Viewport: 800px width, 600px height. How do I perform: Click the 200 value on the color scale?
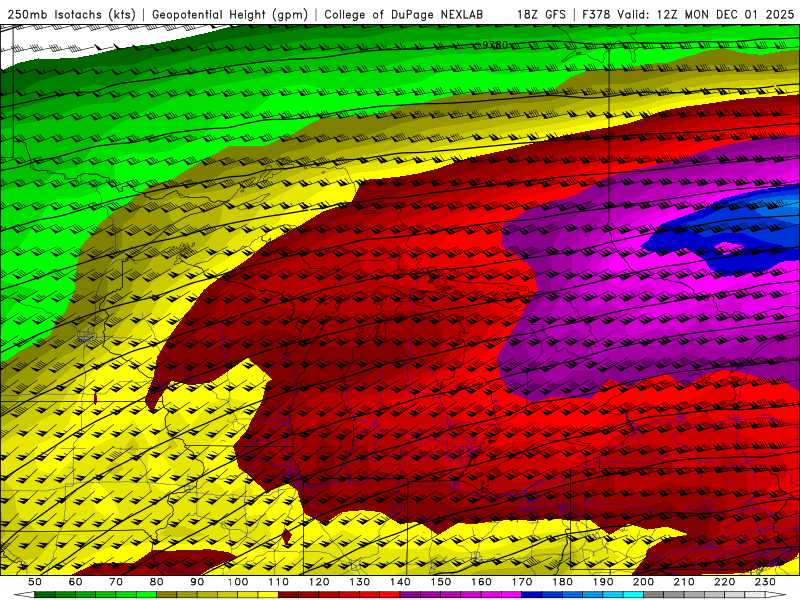tap(644, 582)
